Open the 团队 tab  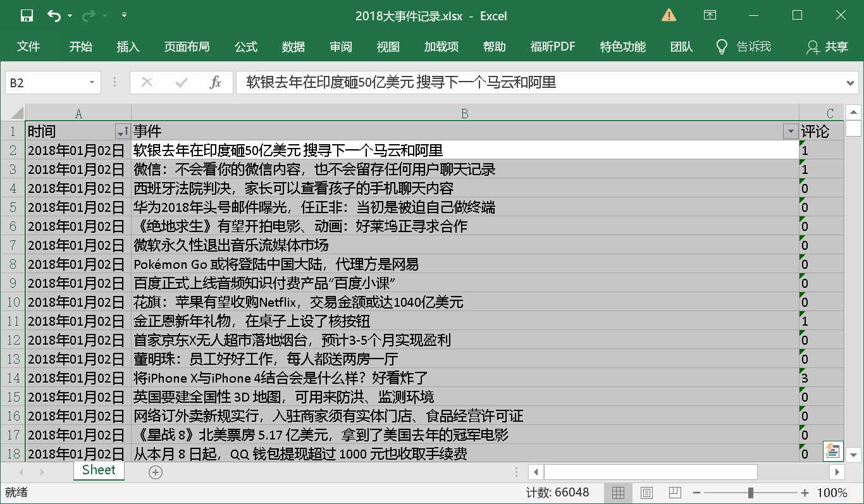682,46
